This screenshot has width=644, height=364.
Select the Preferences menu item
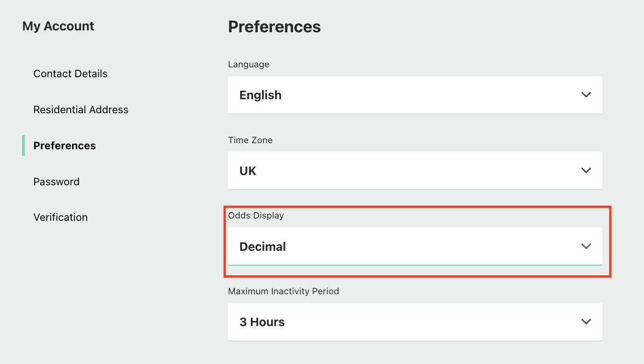[64, 146]
